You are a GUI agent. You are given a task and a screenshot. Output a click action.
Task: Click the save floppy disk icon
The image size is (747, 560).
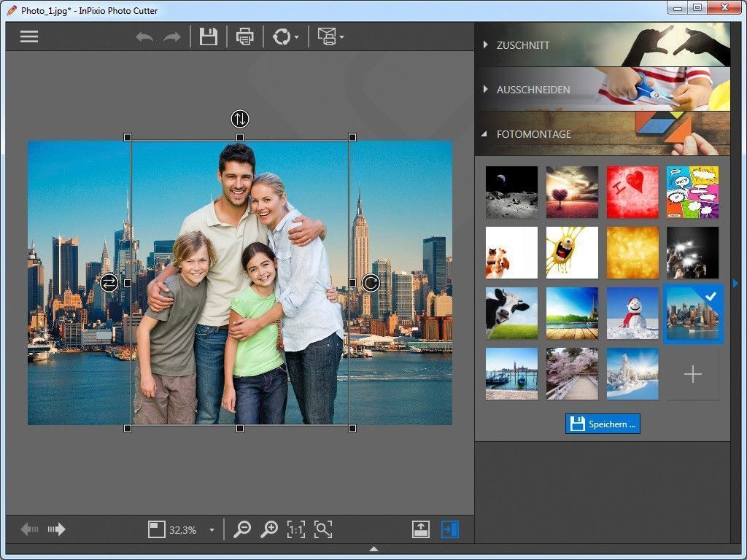click(209, 36)
